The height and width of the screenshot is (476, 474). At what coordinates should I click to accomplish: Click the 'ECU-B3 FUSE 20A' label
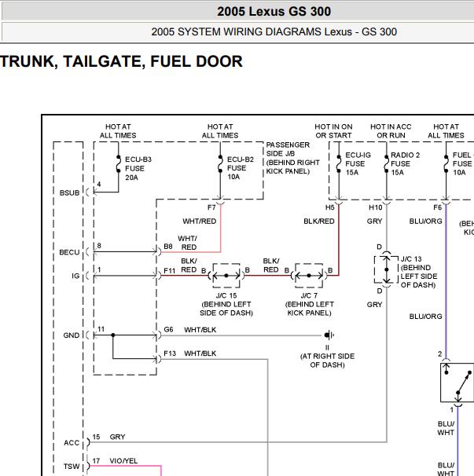pos(138,168)
